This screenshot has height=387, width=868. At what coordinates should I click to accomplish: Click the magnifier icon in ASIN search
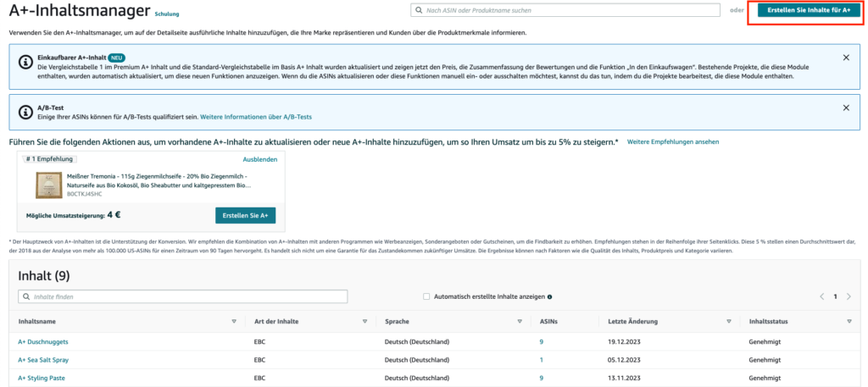point(419,10)
